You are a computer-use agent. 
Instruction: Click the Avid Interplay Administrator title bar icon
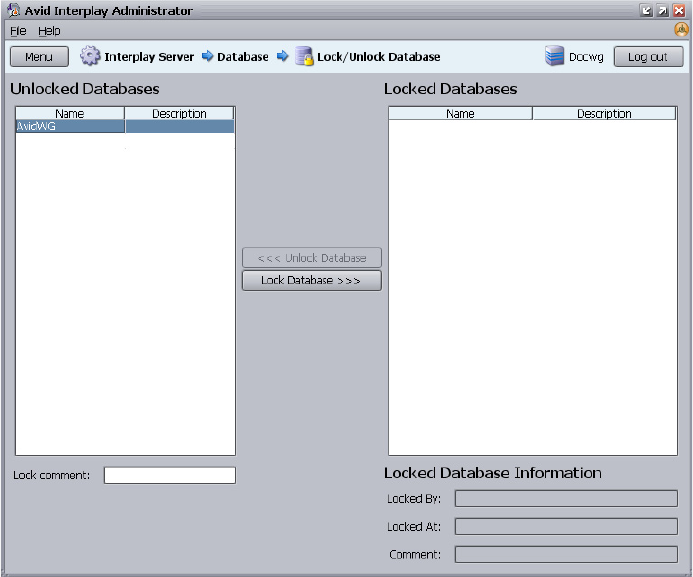(x=14, y=10)
